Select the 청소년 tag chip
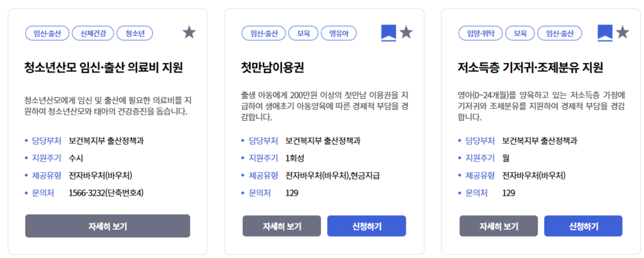 point(135,33)
